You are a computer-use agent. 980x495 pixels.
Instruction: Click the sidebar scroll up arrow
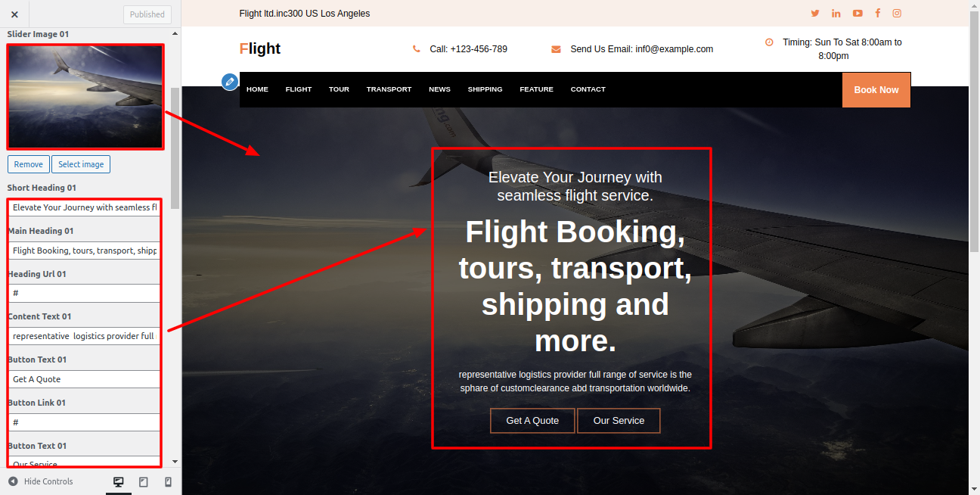point(175,34)
